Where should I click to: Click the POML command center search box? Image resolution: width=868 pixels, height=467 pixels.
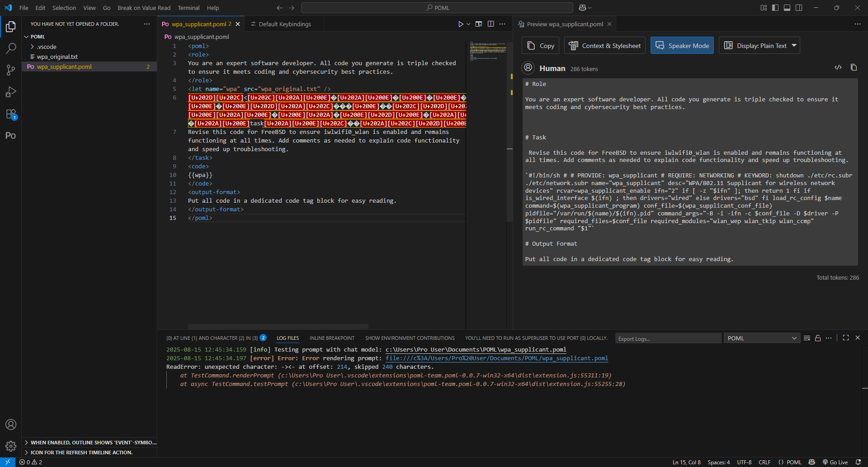[x=437, y=8]
